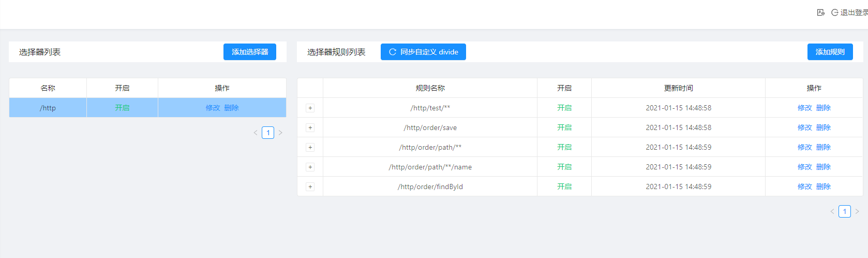
Task: Click previous page arrow in rules pagination
Action: tap(832, 211)
